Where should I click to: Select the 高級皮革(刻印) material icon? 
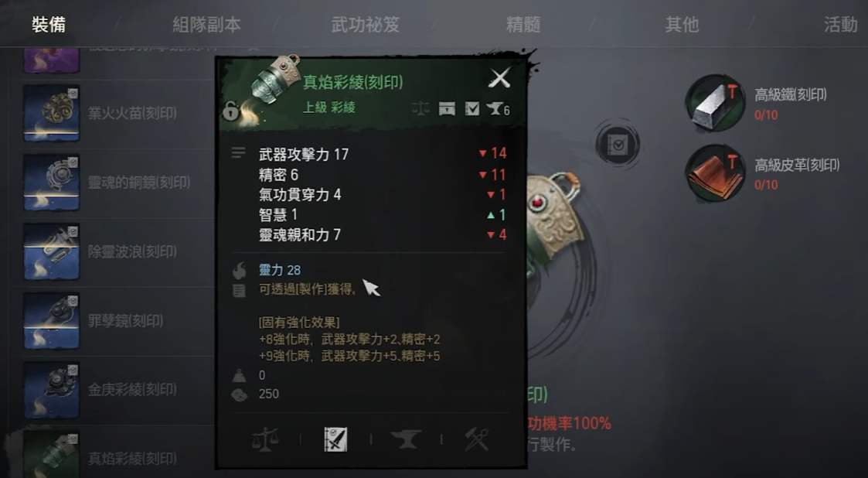715,173
